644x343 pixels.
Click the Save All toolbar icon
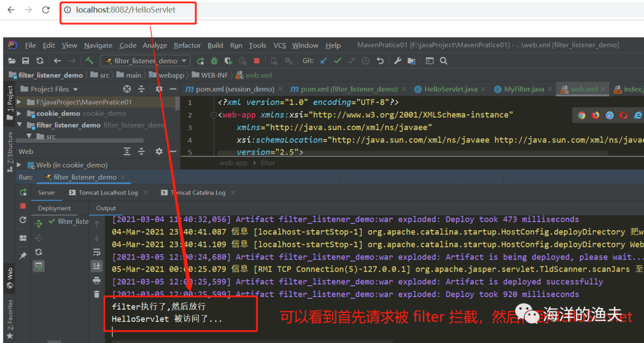pyautogui.click(x=26, y=61)
